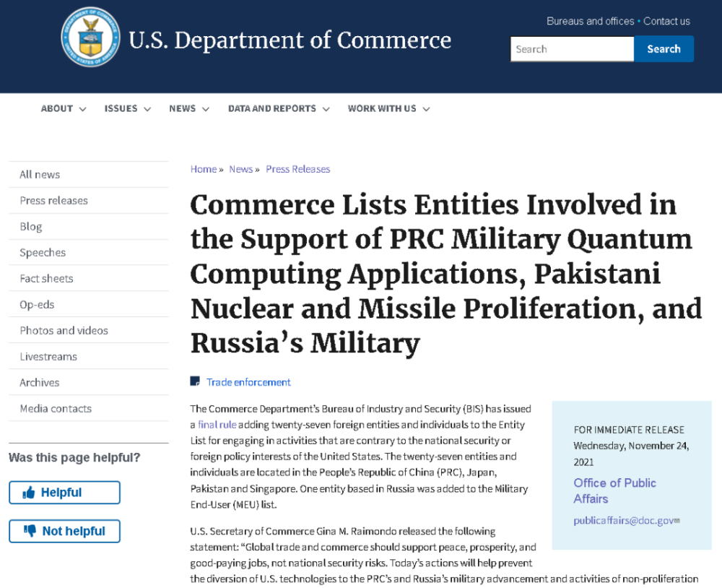This screenshot has width=722, height=588.
Task: Click the U.S. Department of Commerce title
Action: 290,40
